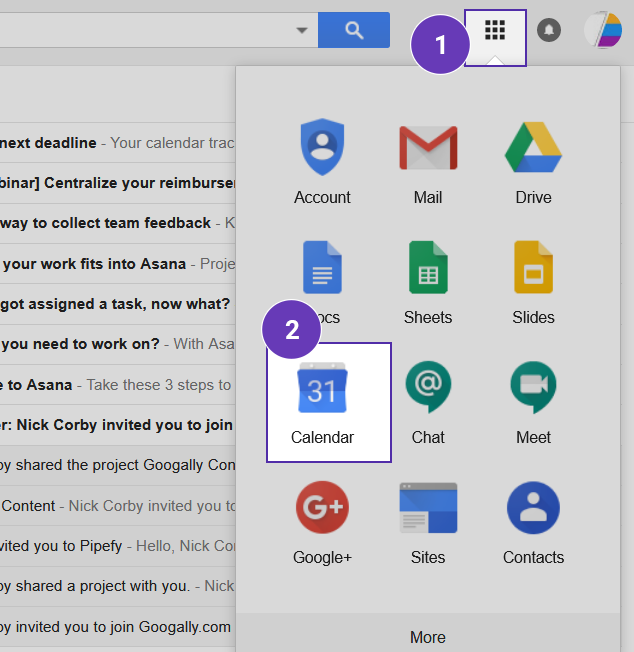Image resolution: width=634 pixels, height=652 pixels.
Task: Open 'you need to work on?' email
Action: [118, 344]
